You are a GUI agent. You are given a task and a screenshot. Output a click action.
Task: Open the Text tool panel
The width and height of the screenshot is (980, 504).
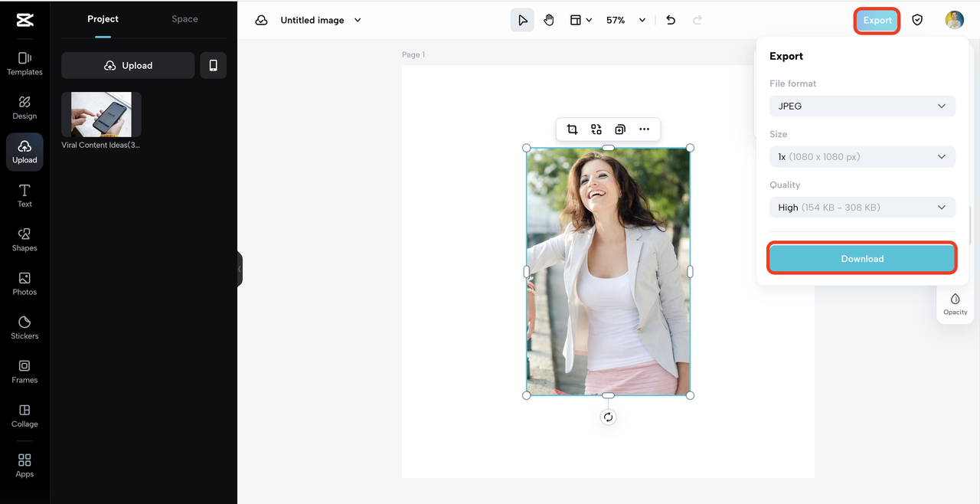[24, 195]
